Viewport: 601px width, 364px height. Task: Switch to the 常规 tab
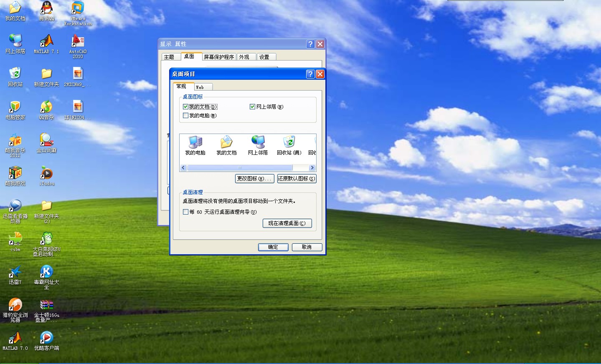[183, 86]
